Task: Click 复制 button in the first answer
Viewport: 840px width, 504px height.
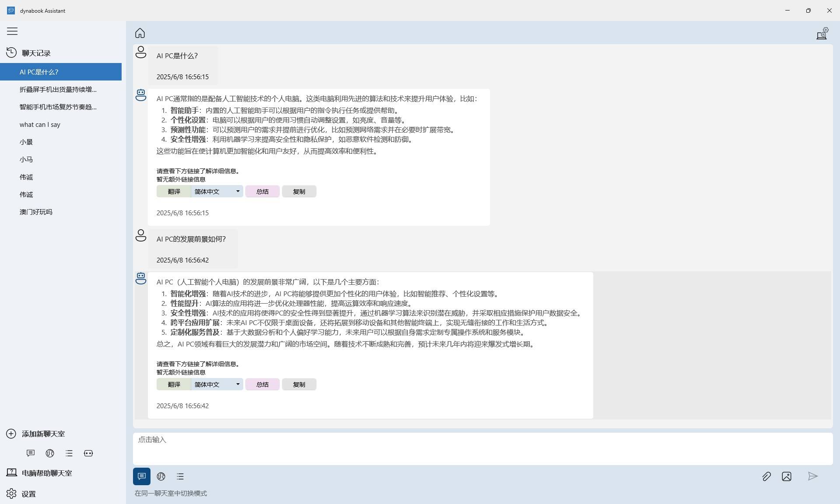Action: [299, 192]
